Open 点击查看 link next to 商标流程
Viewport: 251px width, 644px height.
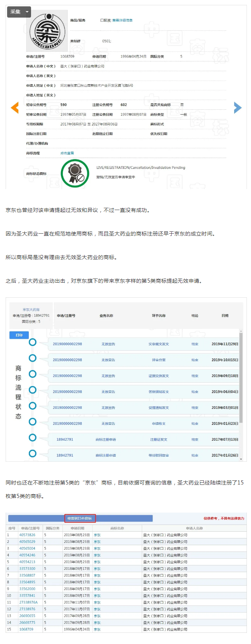67,153
